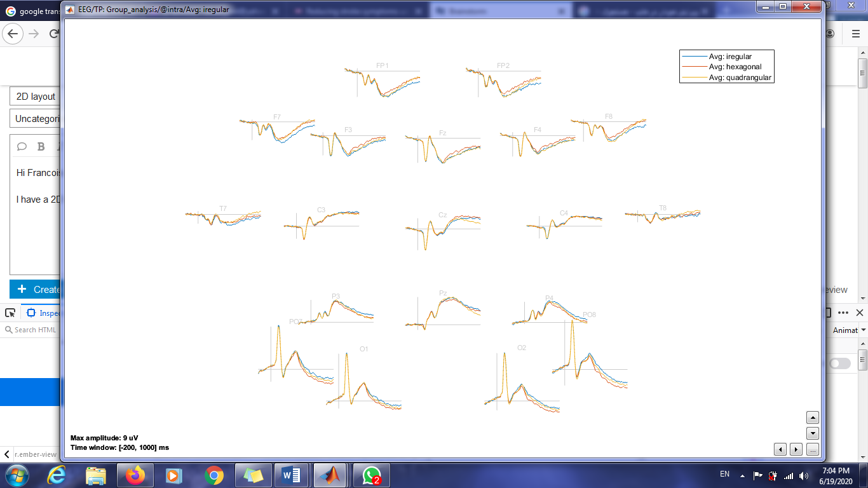This screenshot has height=488, width=868.
Task: Click the down arrow button in figure
Action: coord(812,433)
